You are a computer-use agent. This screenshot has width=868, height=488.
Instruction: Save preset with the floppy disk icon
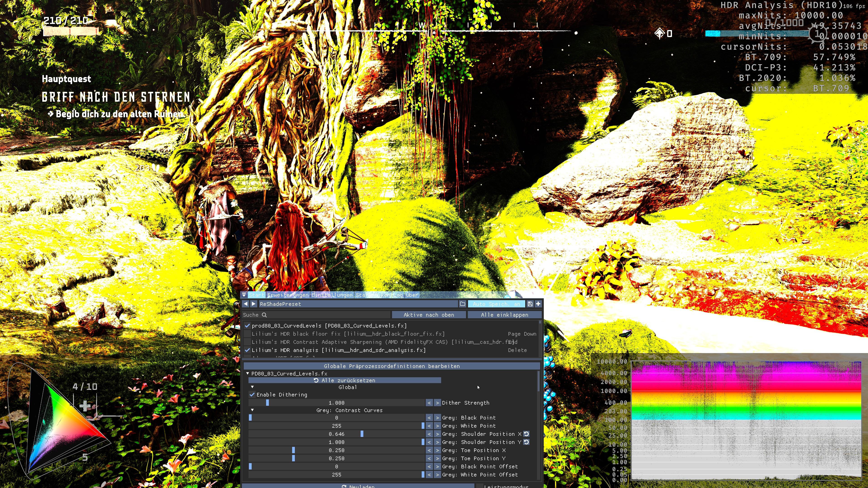[x=530, y=304]
